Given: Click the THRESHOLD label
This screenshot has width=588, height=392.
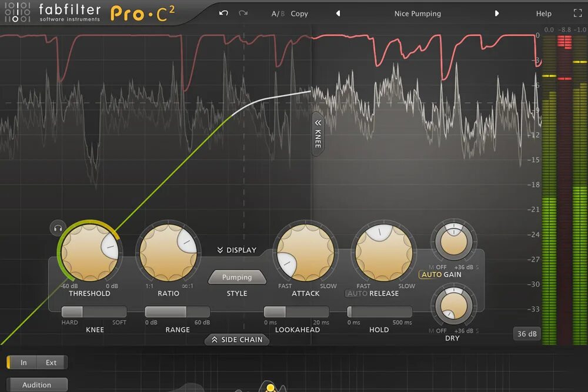Looking at the screenshot, I should (89, 293).
